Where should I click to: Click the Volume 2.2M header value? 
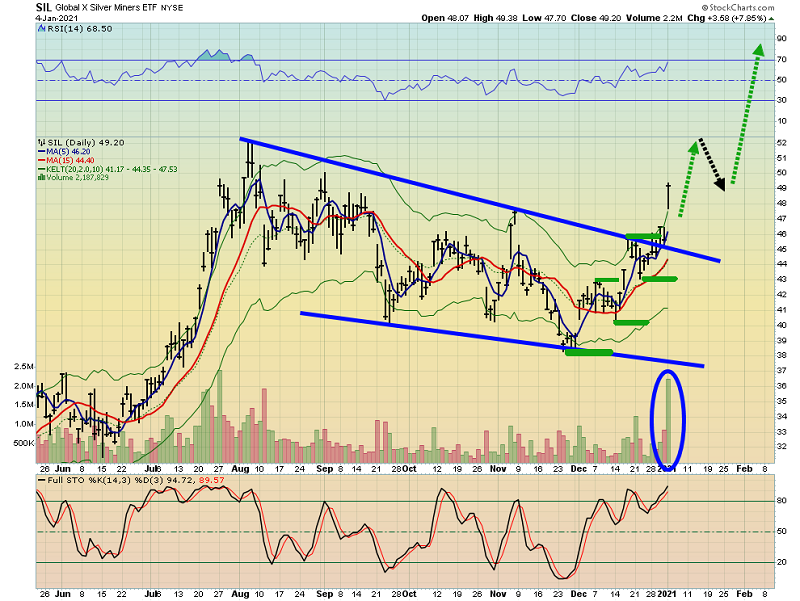click(654, 18)
